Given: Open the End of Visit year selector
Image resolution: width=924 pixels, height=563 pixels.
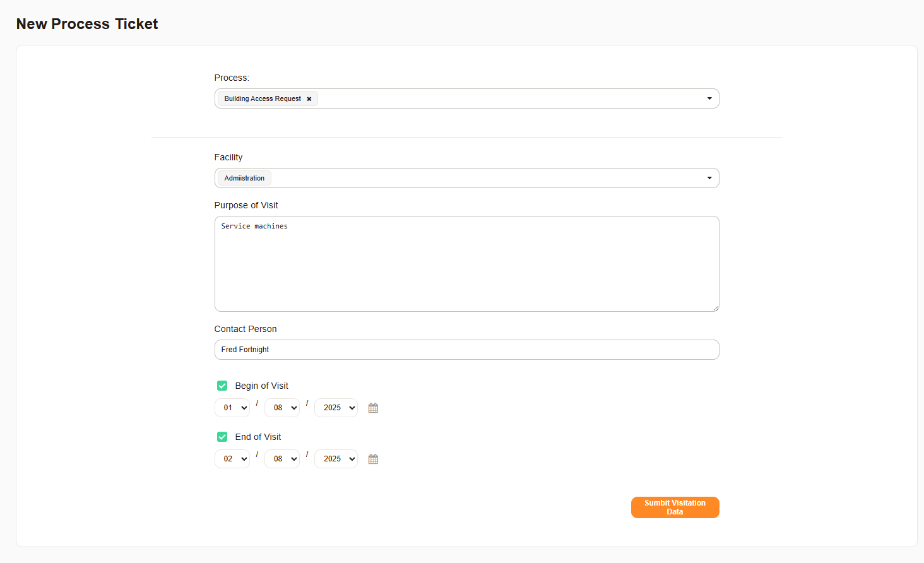Looking at the screenshot, I should (x=335, y=458).
